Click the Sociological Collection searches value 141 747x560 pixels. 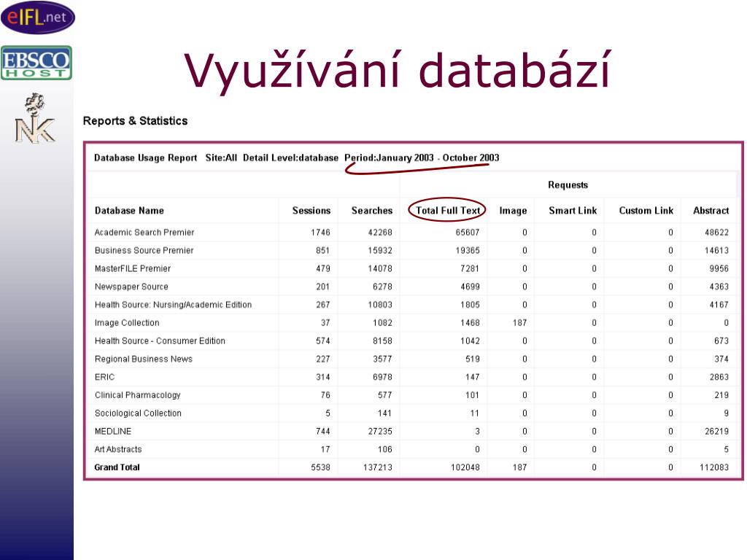[385, 413]
